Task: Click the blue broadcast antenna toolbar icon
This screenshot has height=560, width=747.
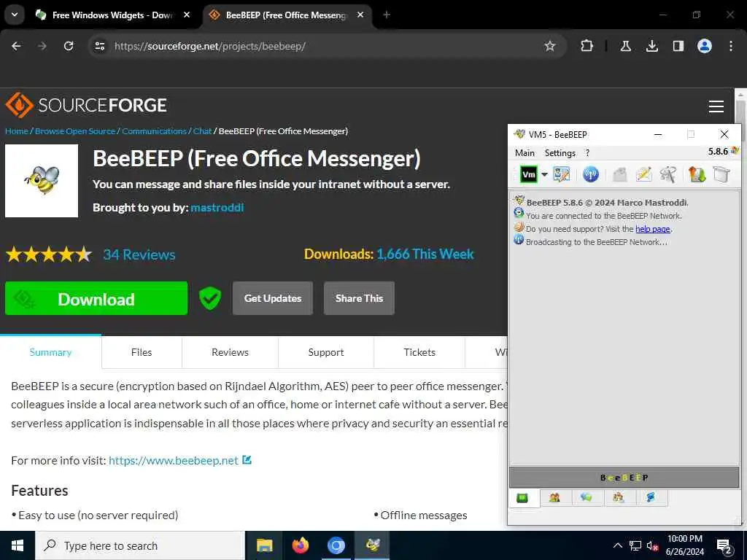Action: (590, 174)
